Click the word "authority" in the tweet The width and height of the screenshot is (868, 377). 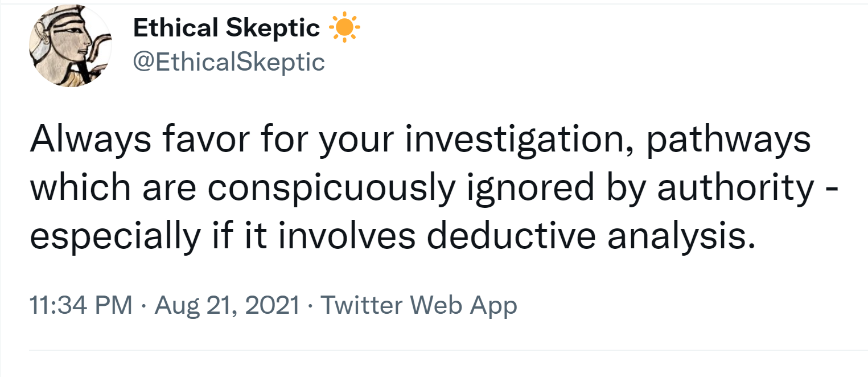point(735,188)
